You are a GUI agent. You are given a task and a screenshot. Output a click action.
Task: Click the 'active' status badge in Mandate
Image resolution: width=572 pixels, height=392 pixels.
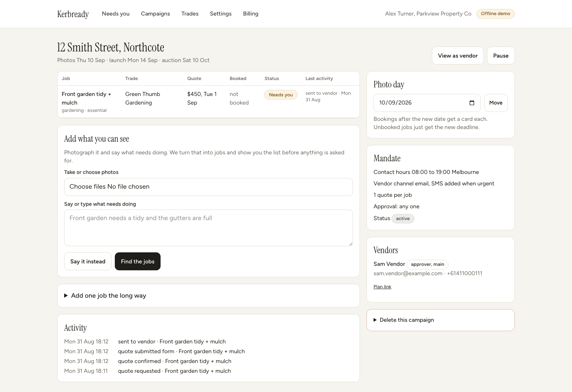click(x=403, y=218)
